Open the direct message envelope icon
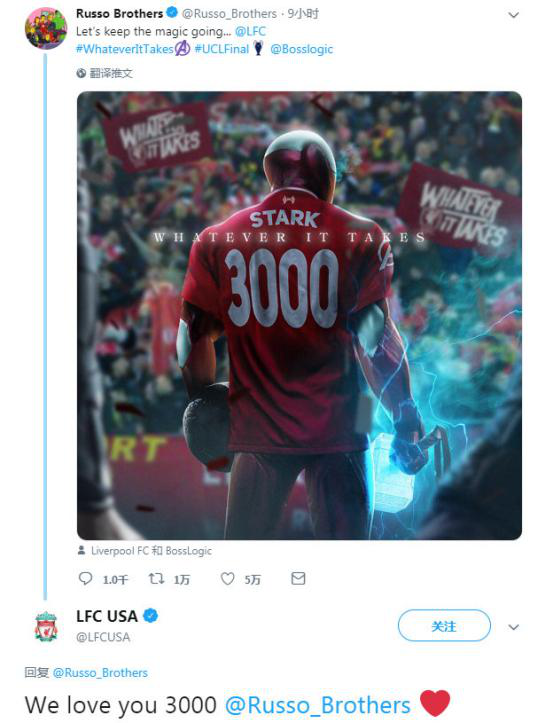 tap(298, 578)
